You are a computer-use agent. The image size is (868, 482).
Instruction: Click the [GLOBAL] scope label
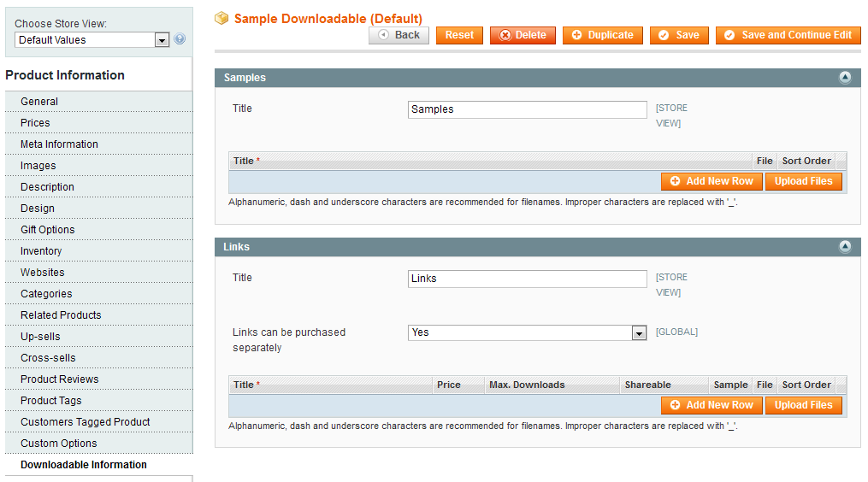point(676,332)
